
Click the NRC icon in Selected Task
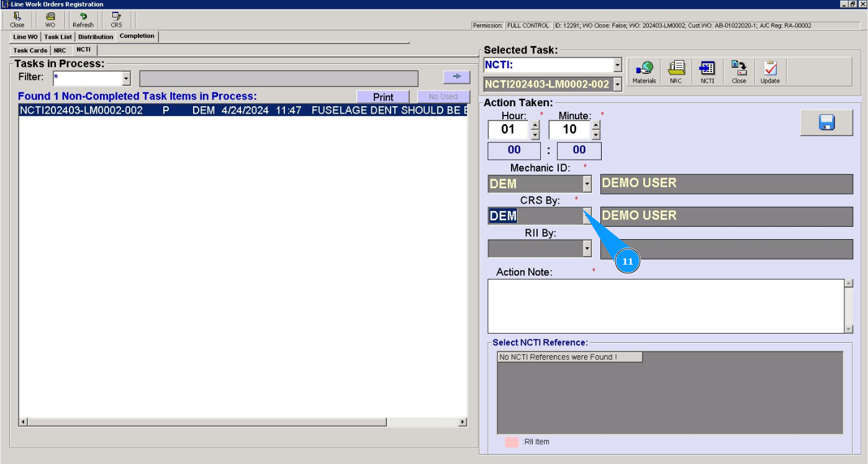[x=676, y=72]
